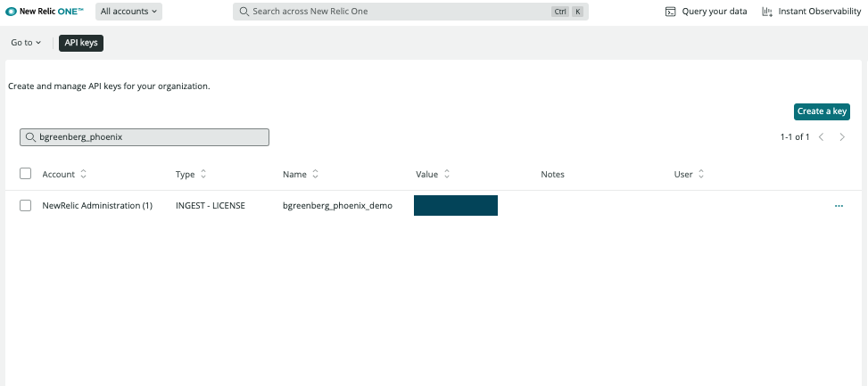Click the bgreenberg_phoenix_demo key name

[x=337, y=206]
